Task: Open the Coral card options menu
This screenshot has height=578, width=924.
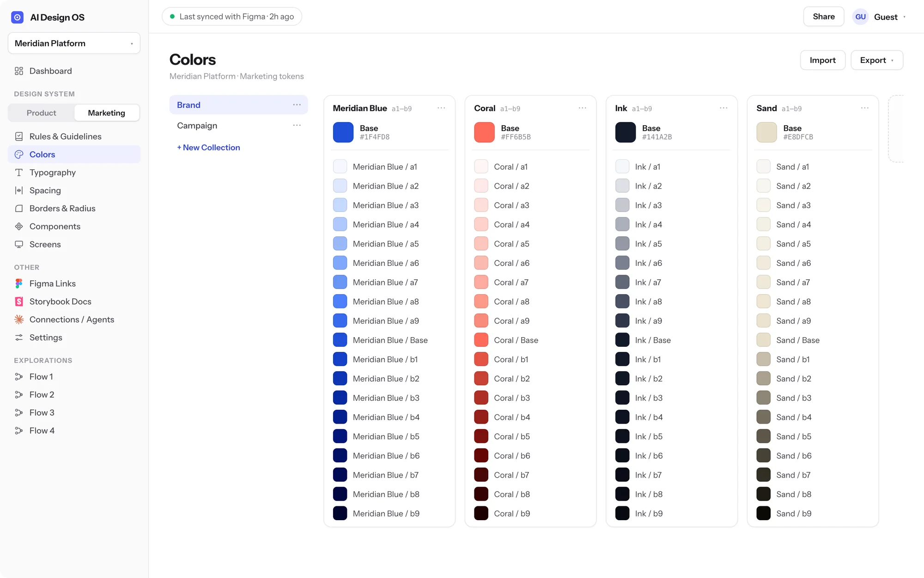Action: tap(582, 108)
